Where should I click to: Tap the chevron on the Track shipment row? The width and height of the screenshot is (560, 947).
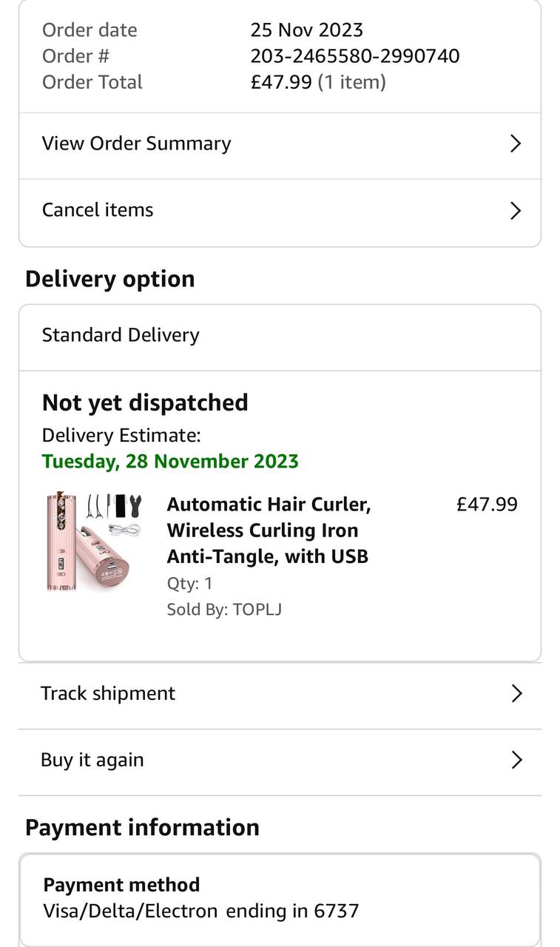(516, 693)
